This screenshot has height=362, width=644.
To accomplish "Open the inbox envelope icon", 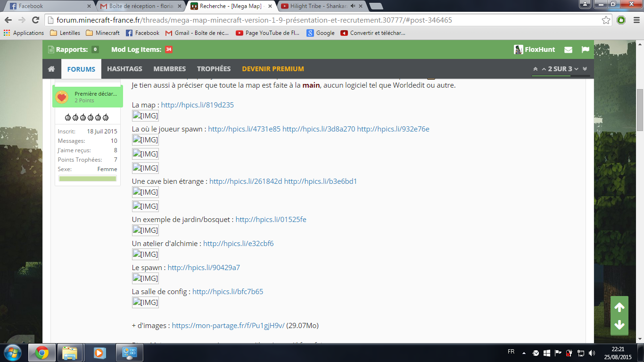I will click(568, 49).
